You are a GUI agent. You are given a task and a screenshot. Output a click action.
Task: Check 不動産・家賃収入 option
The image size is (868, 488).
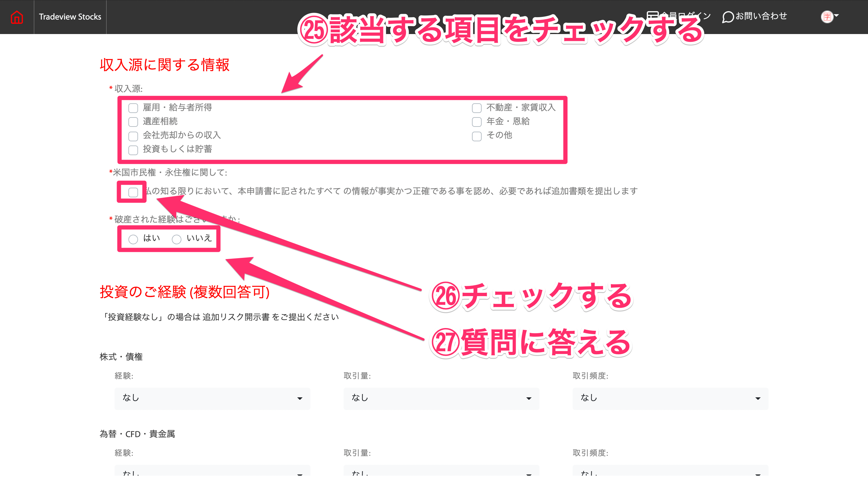476,108
